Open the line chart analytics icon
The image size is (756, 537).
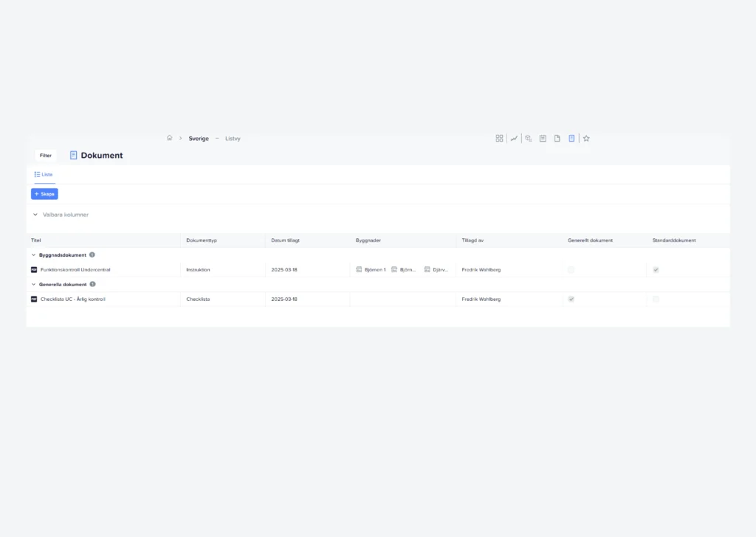(514, 138)
